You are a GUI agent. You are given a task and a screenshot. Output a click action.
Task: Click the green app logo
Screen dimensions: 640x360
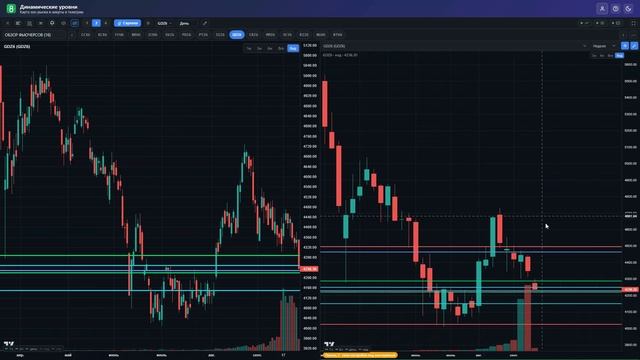[x=11, y=9]
